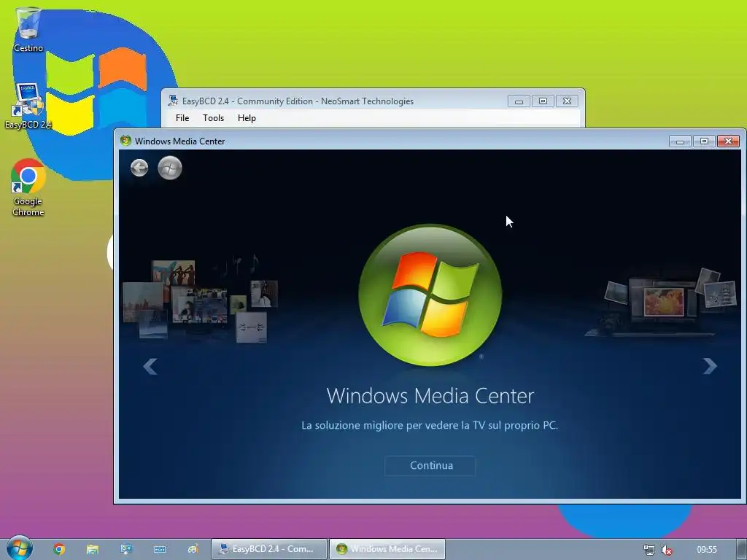
Task: Maximize the Windows Media Center window
Action: coord(704,141)
